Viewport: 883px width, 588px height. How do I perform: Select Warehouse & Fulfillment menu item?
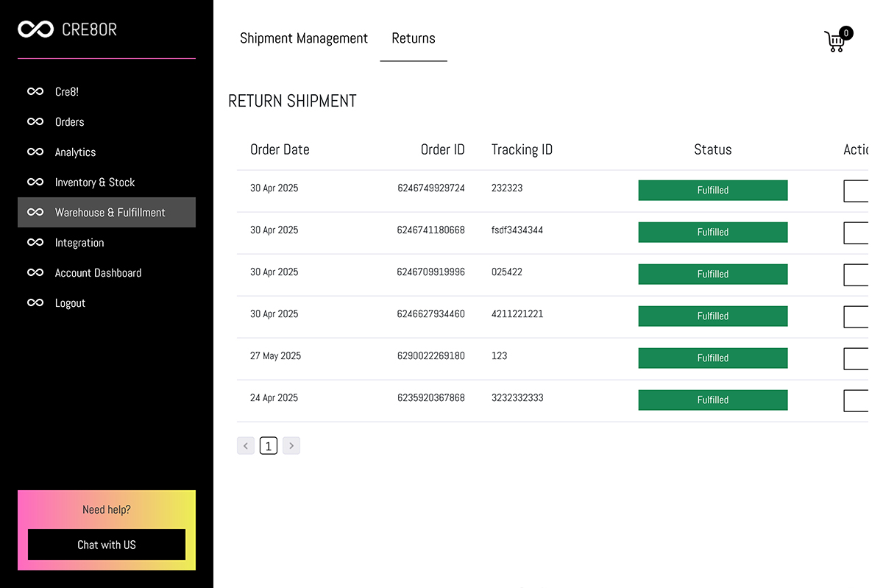click(107, 213)
